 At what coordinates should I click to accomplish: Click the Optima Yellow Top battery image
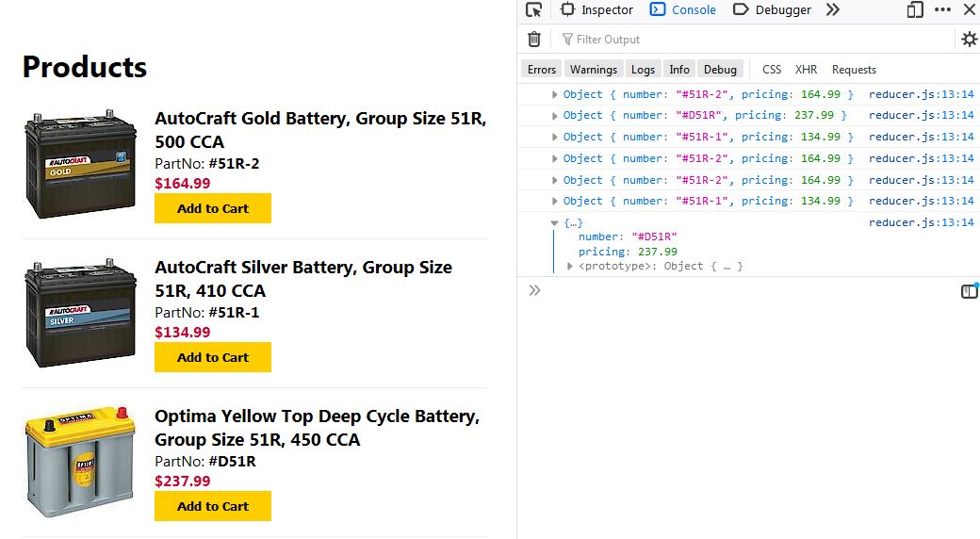click(x=81, y=462)
